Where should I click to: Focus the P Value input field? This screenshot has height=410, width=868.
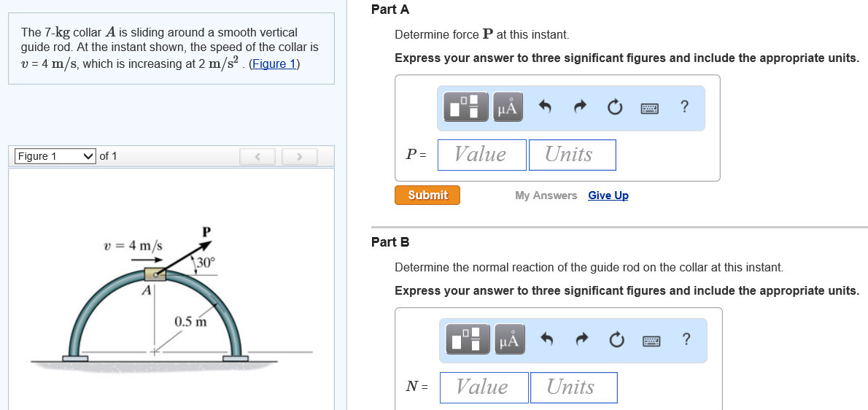point(481,155)
